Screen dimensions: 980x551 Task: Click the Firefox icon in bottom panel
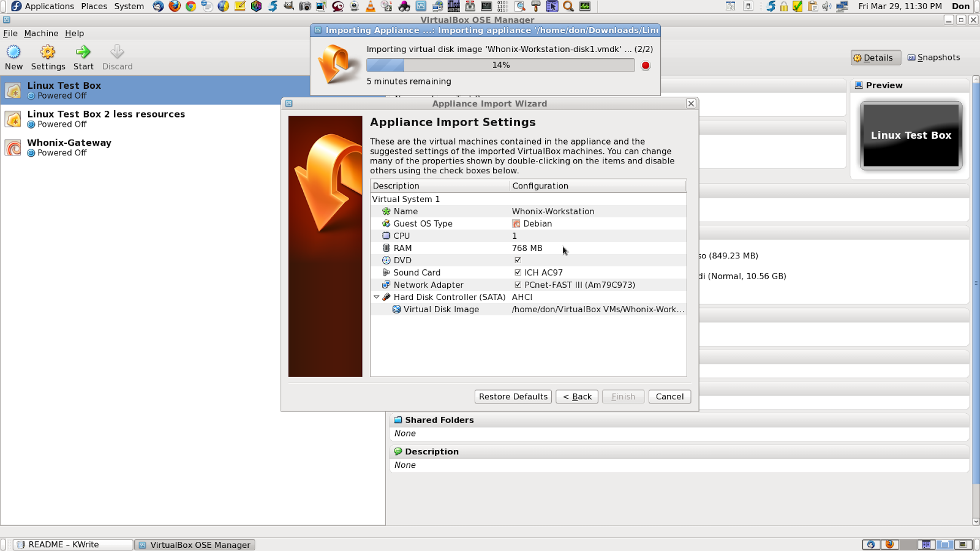tap(889, 544)
